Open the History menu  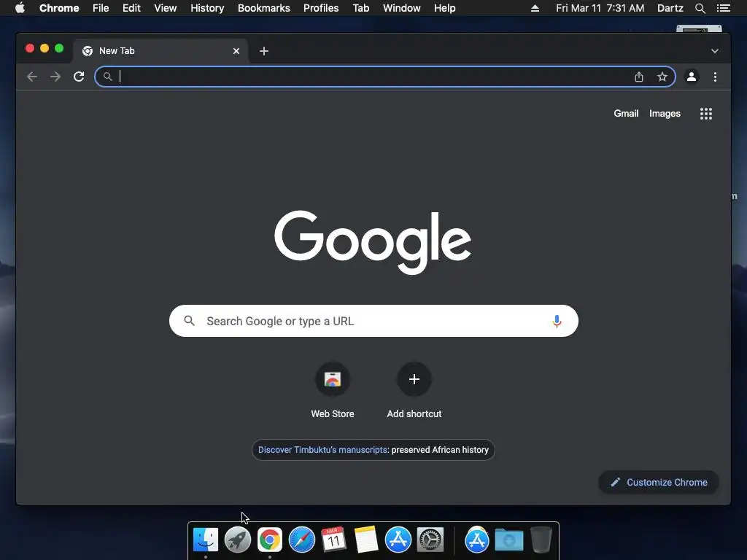pos(207,8)
